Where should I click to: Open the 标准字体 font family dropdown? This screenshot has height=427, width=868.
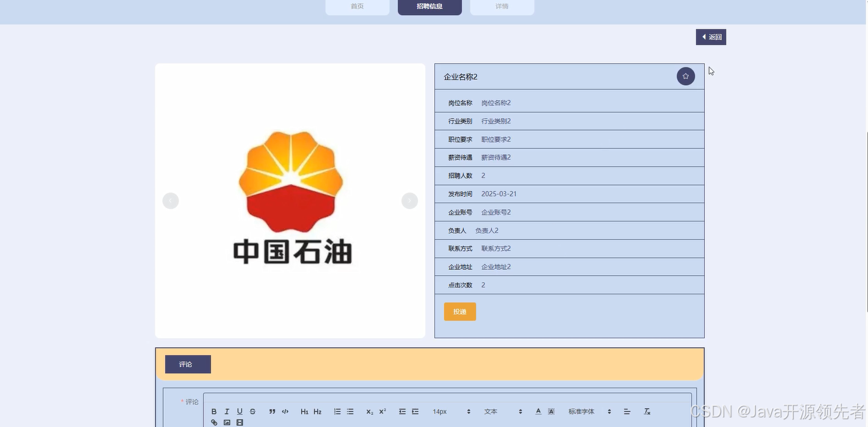pyautogui.click(x=581, y=411)
